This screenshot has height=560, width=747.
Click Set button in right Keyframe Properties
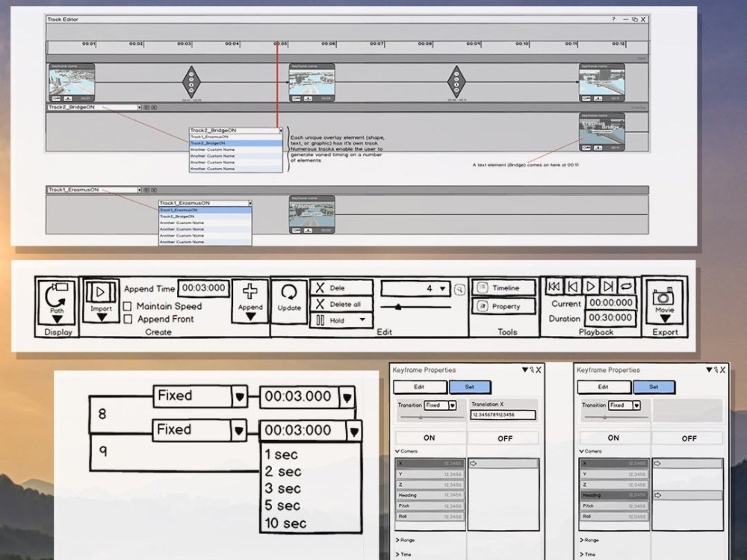[654, 387]
